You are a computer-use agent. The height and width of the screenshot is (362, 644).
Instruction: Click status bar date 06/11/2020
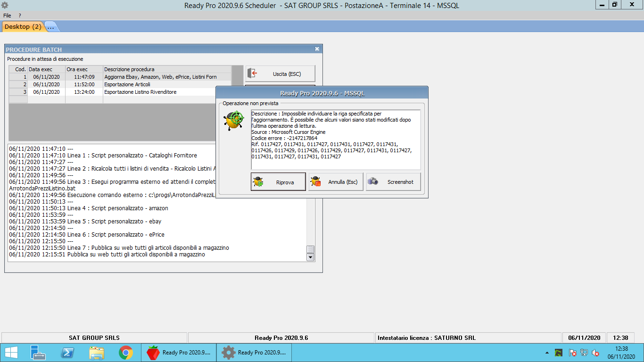pos(584,338)
